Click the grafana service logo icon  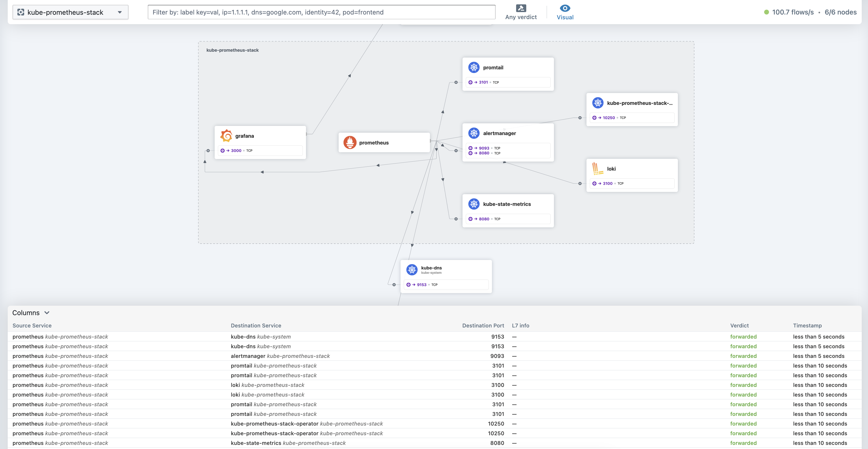(227, 136)
